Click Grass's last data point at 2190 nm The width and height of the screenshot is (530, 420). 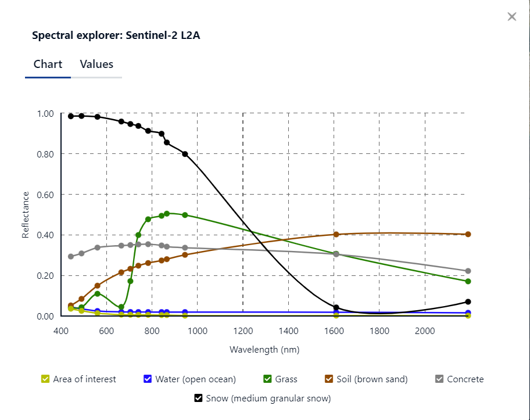[x=468, y=281]
